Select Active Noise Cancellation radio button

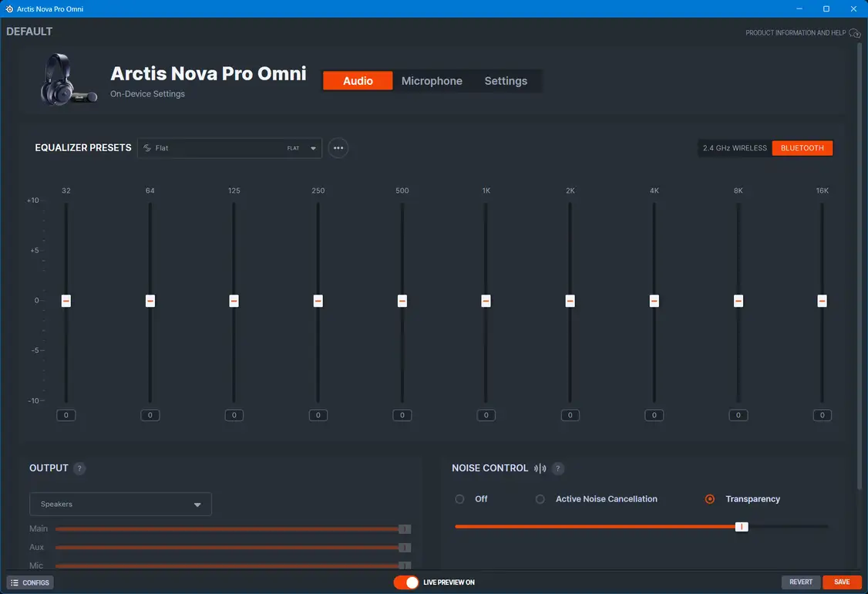coord(540,498)
